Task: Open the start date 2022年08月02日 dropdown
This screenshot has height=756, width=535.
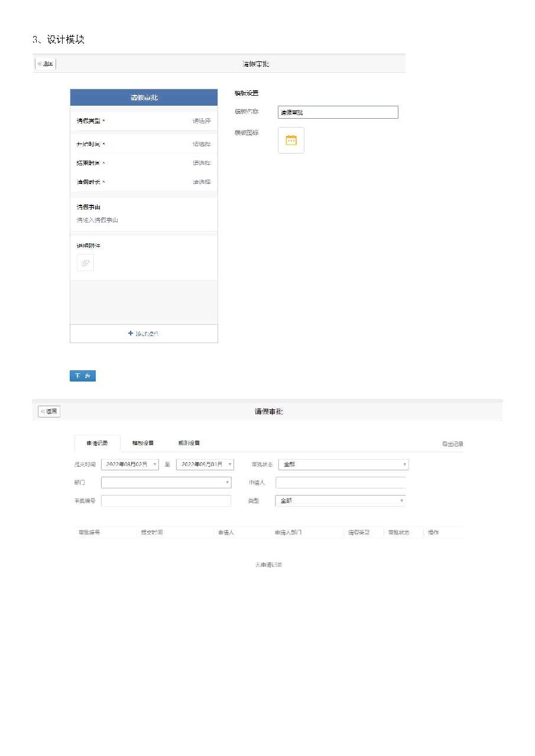Action: pyautogui.click(x=130, y=465)
